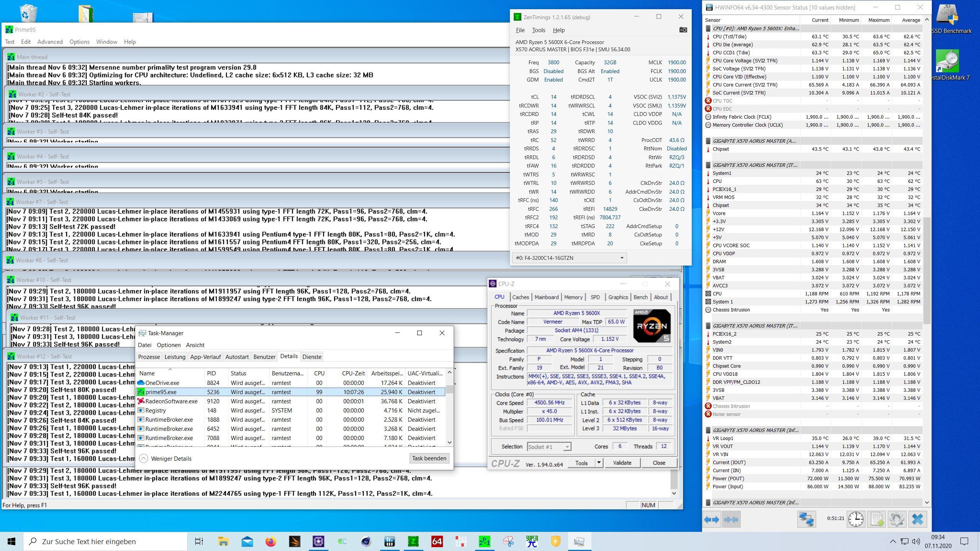Screen dimensions: 980x551
Task: Click CPU-Z Close button
Action: point(658,463)
